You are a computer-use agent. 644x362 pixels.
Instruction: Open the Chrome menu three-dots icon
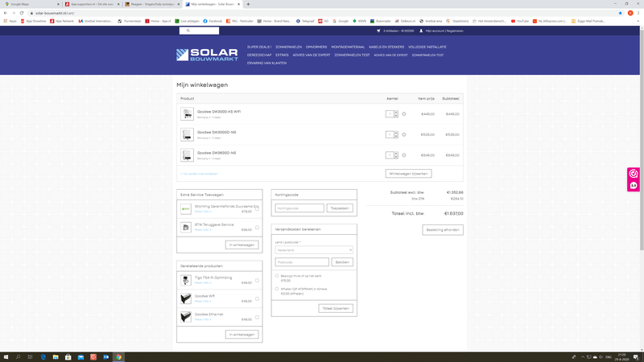click(638, 13)
